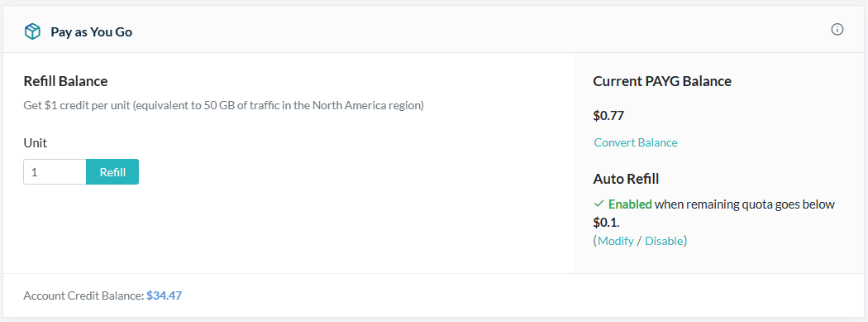
Task: Open the $34.47 account credit balance link
Action: pos(164,296)
